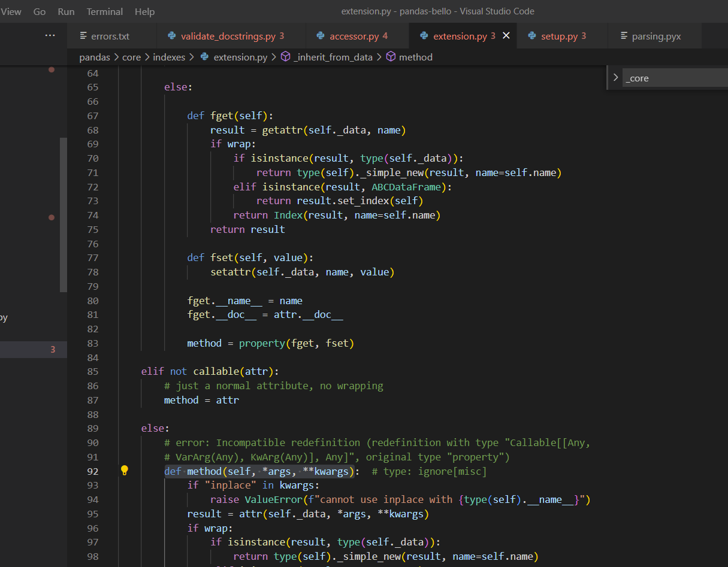Open the Go menu

40,11
